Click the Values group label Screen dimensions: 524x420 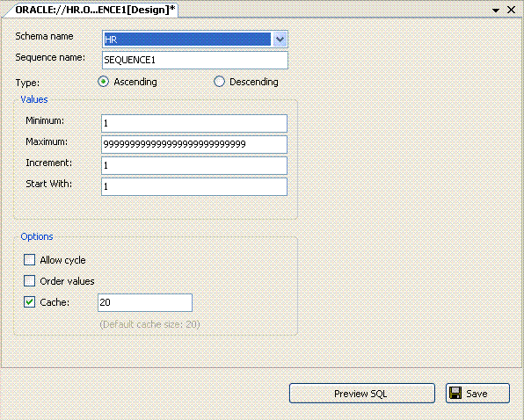(x=34, y=99)
